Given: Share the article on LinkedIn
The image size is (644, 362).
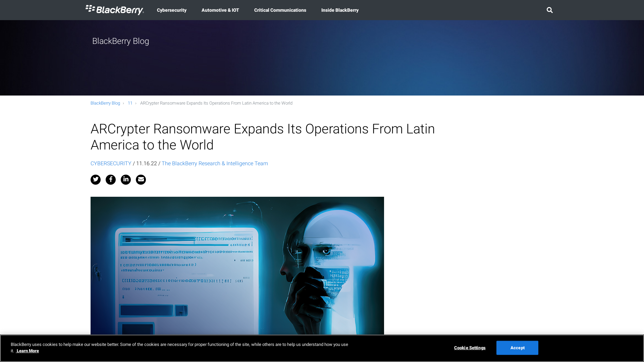Looking at the screenshot, I should 125,180.
